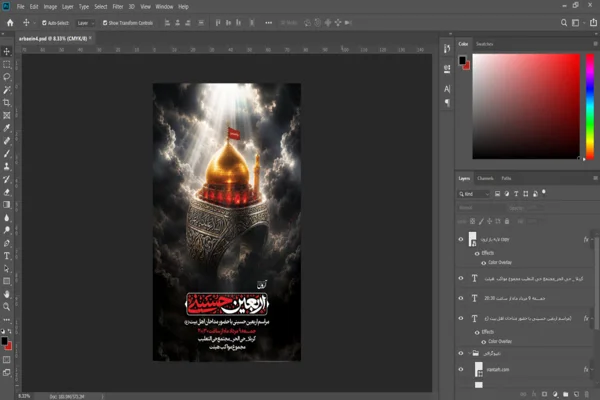Image resolution: width=600 pixels, height=400 pixels.
Task: Go to Photoshop Home screen
Action: [10, 23]
